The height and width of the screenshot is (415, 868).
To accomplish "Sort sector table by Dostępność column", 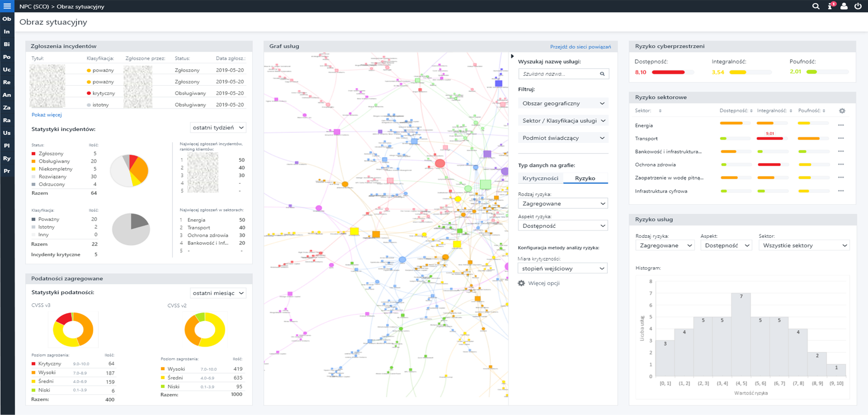I will 736,111.
